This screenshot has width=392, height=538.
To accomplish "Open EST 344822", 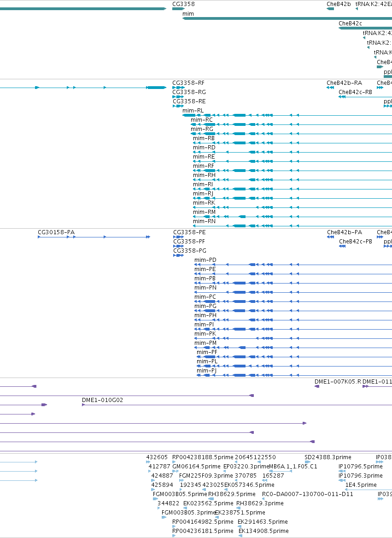I will [x=168, y=504].
